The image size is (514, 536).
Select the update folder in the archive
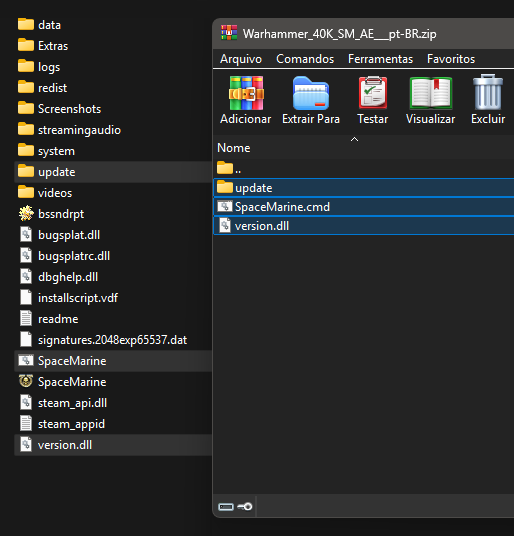click(x=364, y=188)
